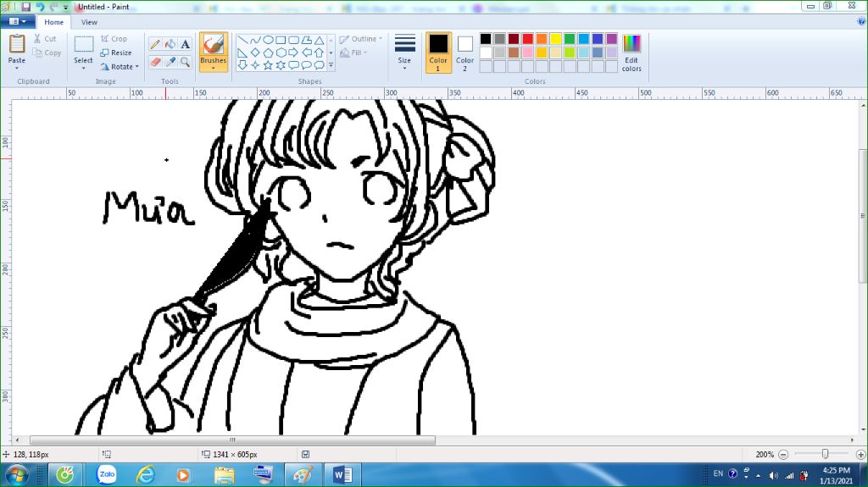868x487 pixels.
Task: Pick the purple color swatch
Action: (x=612, y=39)
